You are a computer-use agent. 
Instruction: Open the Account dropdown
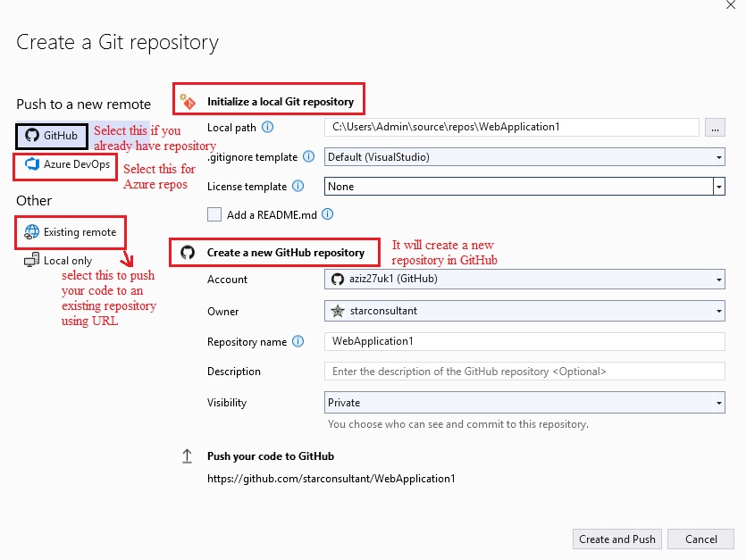pyautogui.click(x=524, y=280)
